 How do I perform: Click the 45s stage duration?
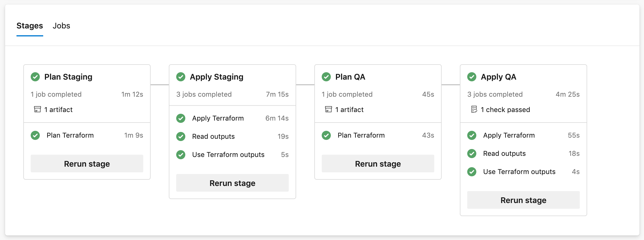click(x=428, y=94)
